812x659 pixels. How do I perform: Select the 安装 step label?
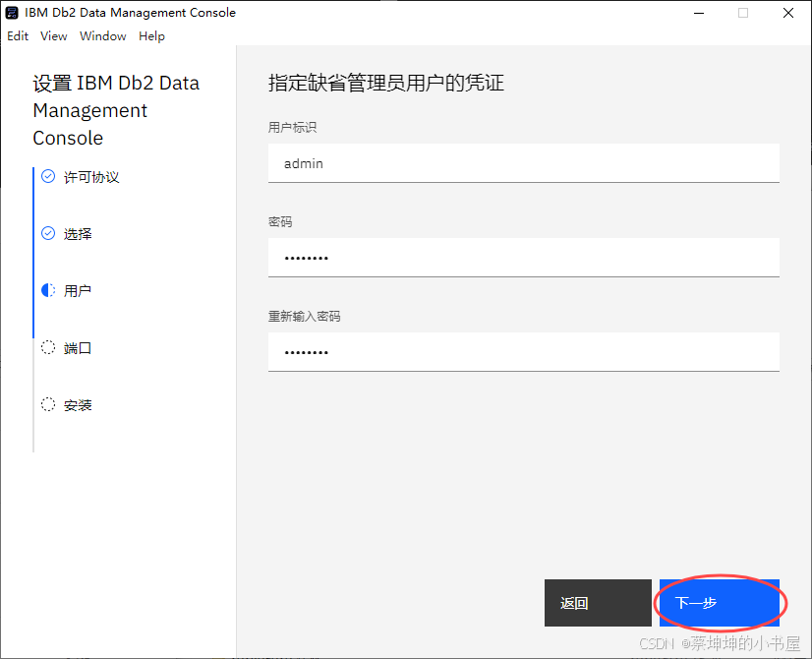[78, 405]
